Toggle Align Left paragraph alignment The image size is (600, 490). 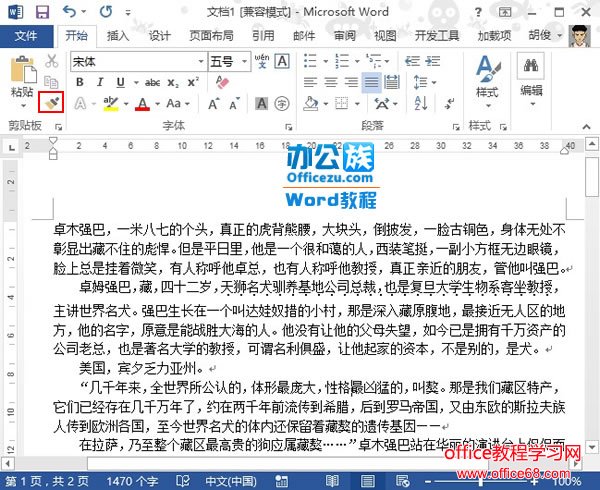[x=310, y=82]
